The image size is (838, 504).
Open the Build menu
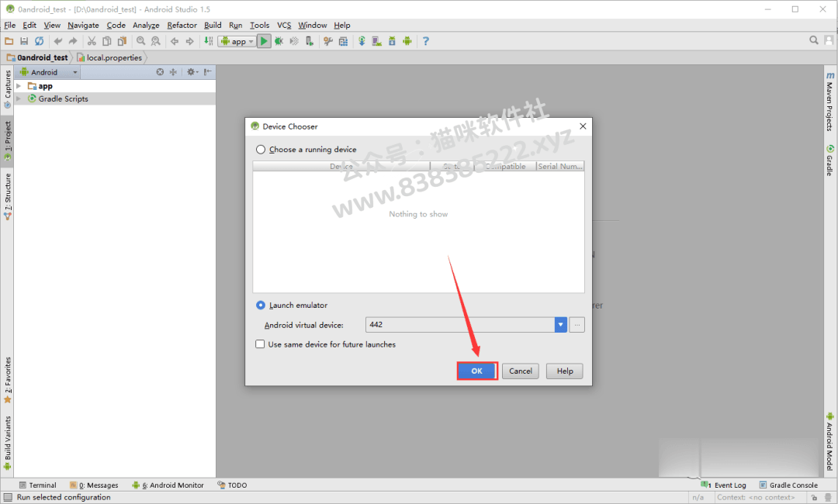(213, 25)
